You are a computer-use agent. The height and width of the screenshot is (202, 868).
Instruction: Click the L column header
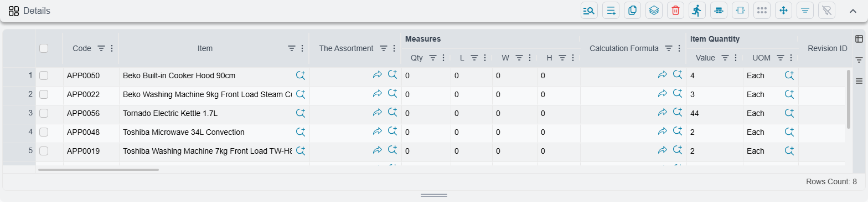click(x=462, y=57)
